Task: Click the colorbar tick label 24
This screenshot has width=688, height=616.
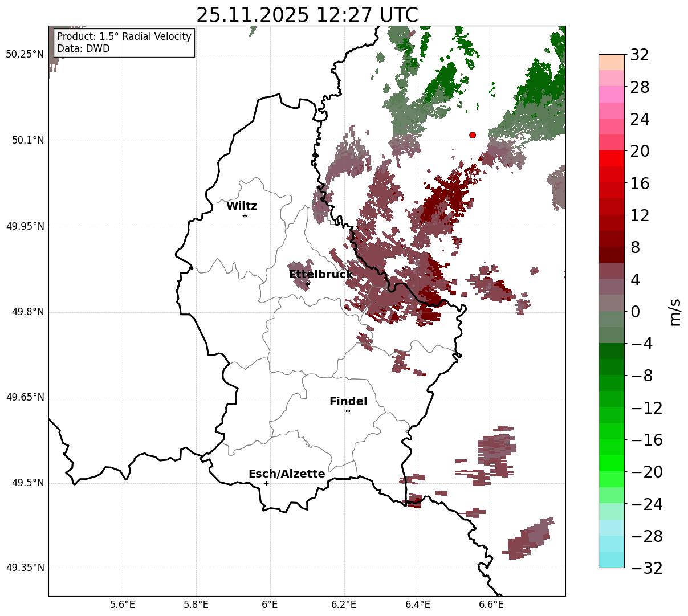Action: click(x=640, y=120)
